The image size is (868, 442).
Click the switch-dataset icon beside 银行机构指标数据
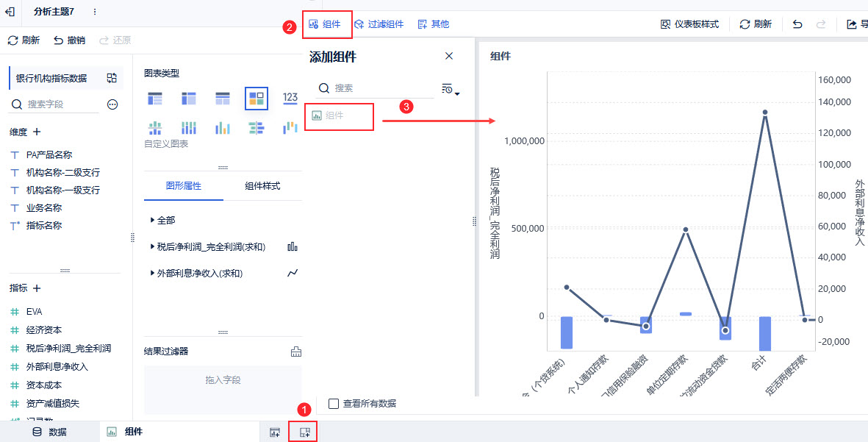point(112,78)
